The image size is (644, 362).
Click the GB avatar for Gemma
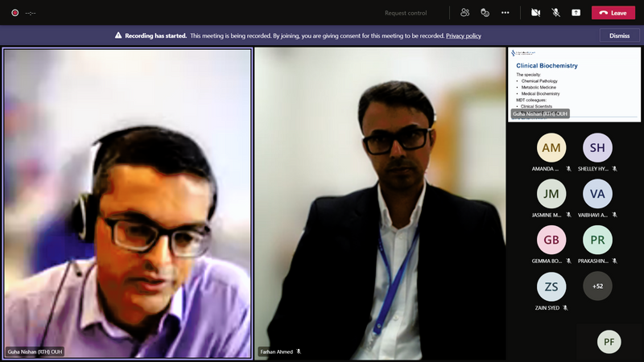551,240
